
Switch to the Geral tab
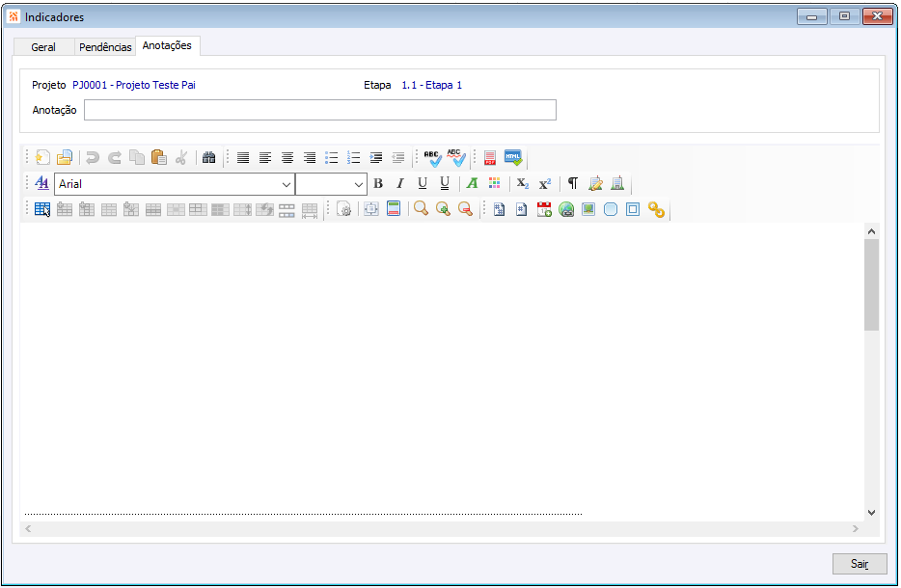click(x=43, y=47)
